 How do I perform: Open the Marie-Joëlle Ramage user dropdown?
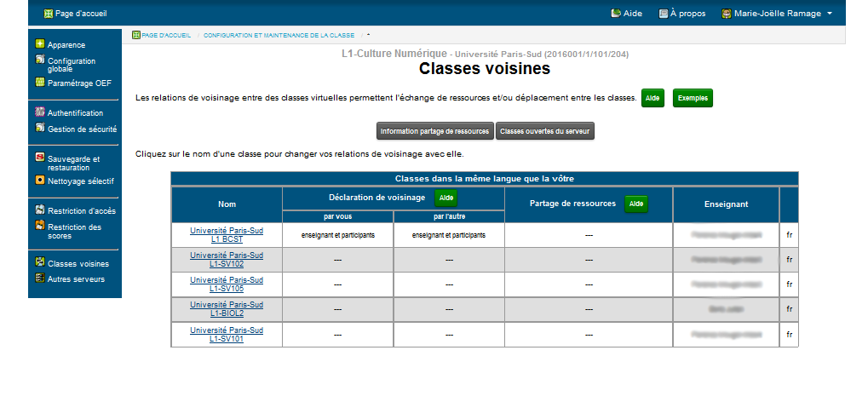pos(776,14)
